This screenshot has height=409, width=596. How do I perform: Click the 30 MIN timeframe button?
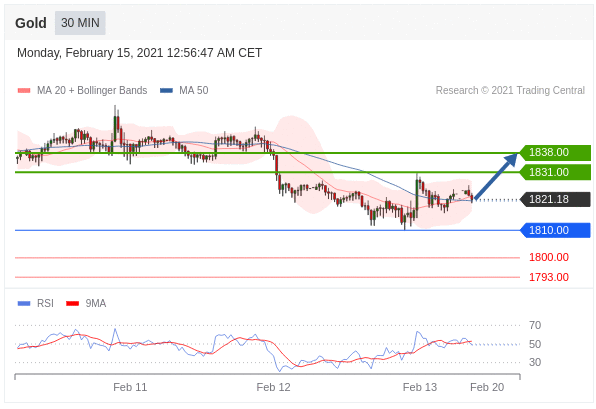80,23
